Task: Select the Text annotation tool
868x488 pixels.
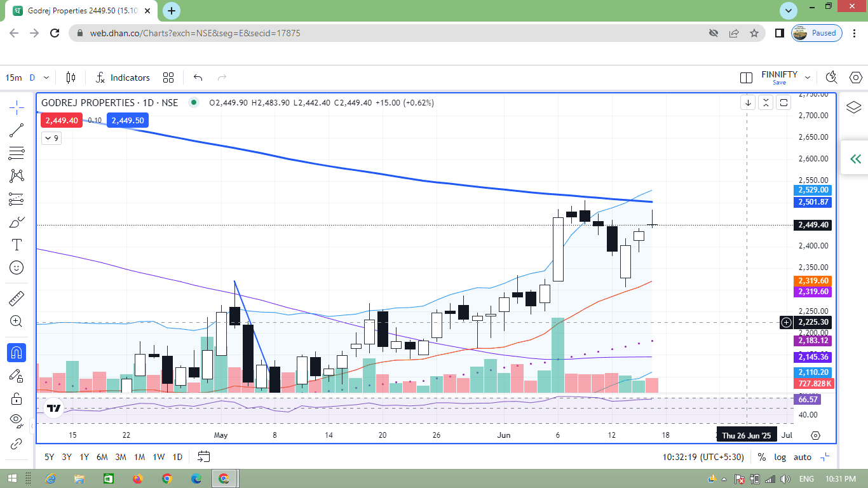Action: tap(17, 245)
